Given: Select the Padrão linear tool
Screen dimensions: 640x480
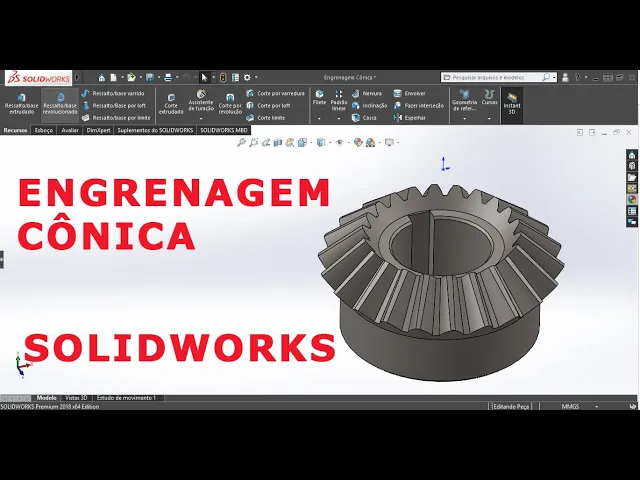Looking at the screenshot, I should pos(339,100).
